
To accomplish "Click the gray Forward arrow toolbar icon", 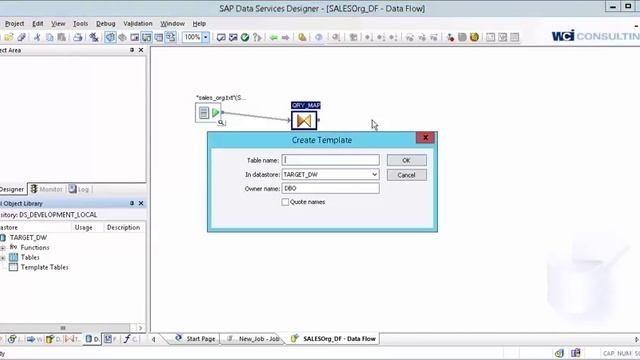I will pos(285,38).
